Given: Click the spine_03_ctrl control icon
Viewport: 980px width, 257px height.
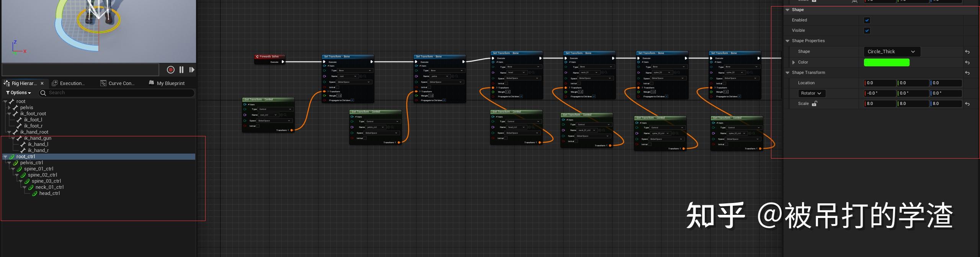Looking at the screenshot, I should [27, 181].
